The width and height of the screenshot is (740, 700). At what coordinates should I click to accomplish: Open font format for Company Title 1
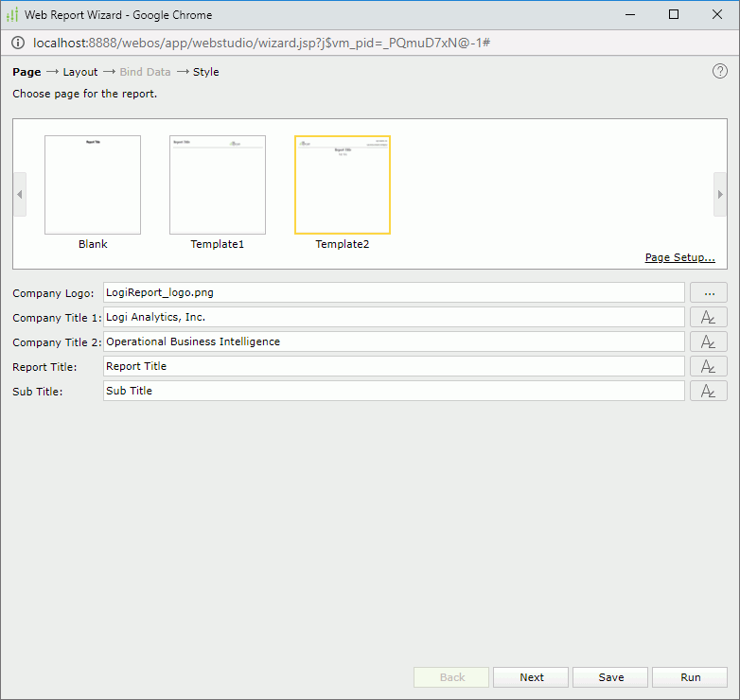pyautogui.click(x=708, y=317)
